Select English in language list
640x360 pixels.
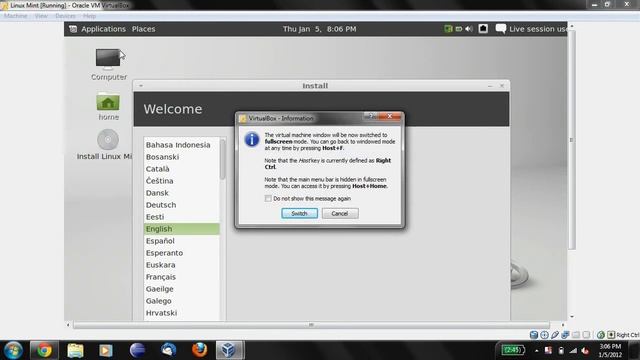pos(182,229)
